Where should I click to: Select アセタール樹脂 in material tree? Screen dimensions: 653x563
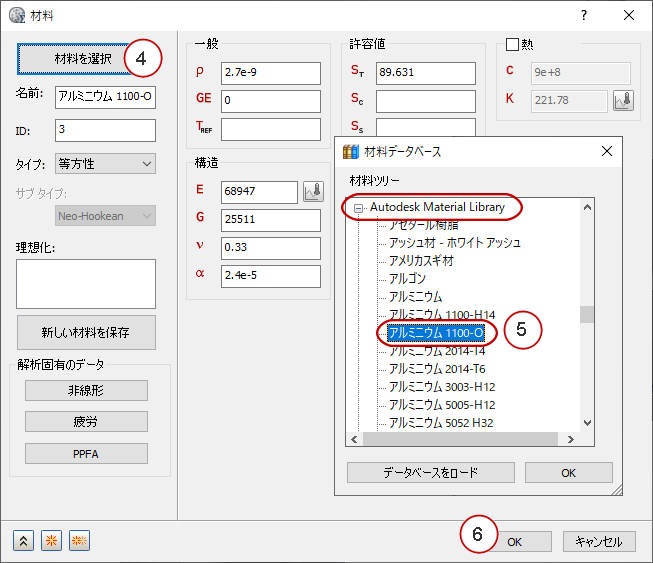(x=424, y=225)
